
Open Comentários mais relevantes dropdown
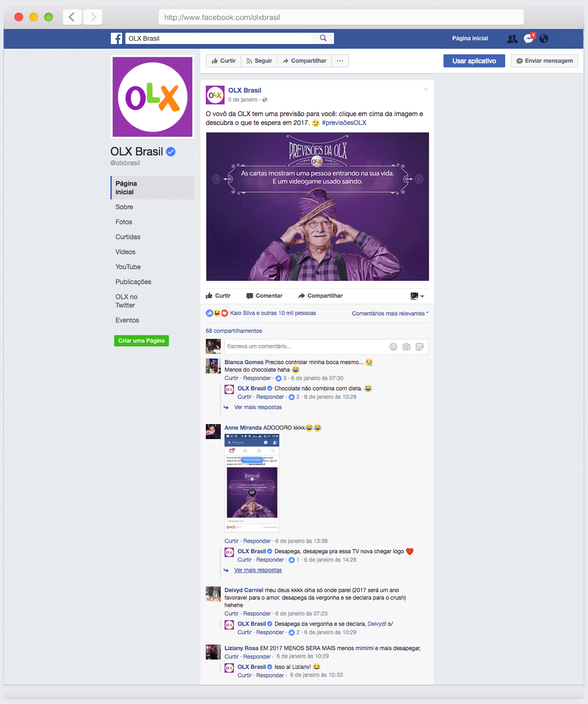(390, 314)
